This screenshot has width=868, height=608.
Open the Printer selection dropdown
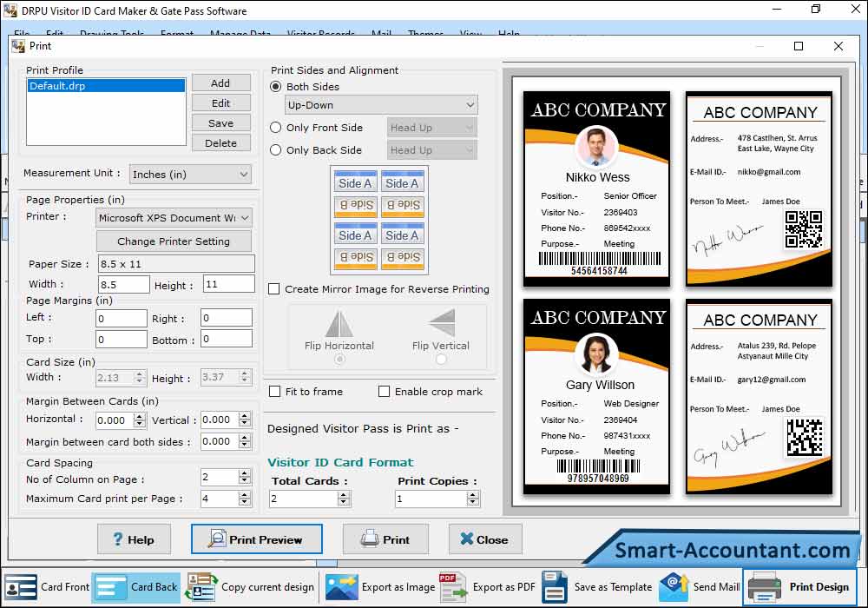[x=174, y=218]
